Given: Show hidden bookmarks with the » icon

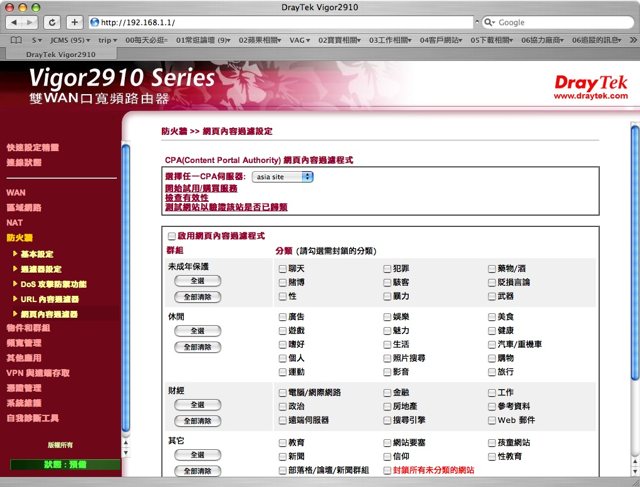Looking at the screenshot, I should 633,40.
